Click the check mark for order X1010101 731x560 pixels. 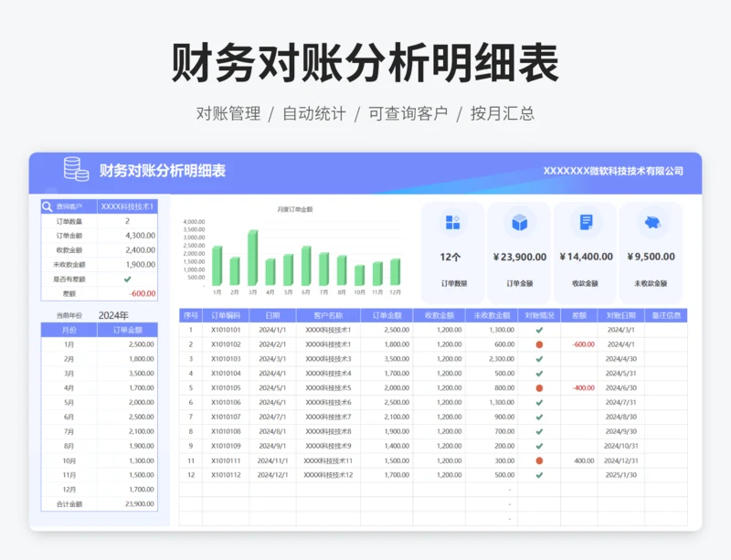tap(539, 330)
